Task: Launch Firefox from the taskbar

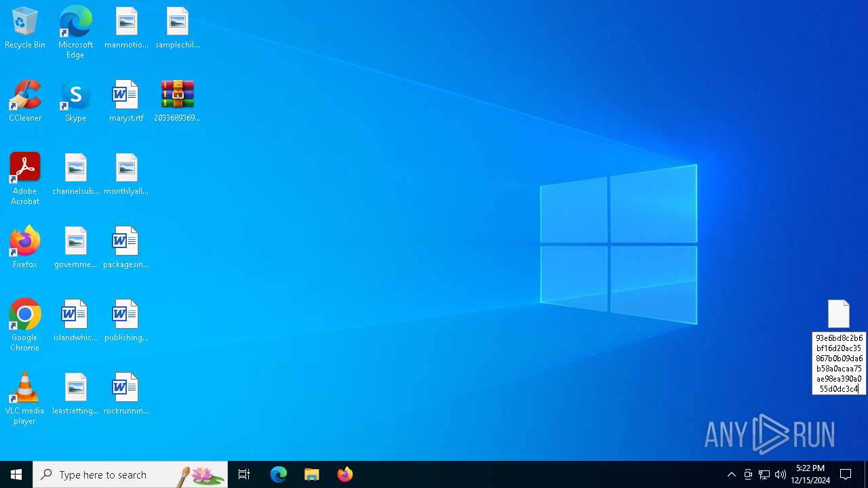Action: point(345,474)
